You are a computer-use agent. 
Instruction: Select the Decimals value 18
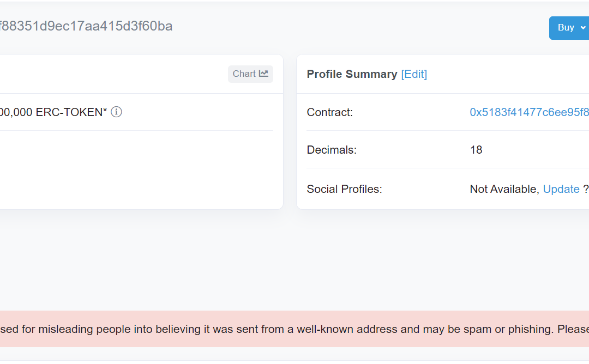[x=476, y=150]
